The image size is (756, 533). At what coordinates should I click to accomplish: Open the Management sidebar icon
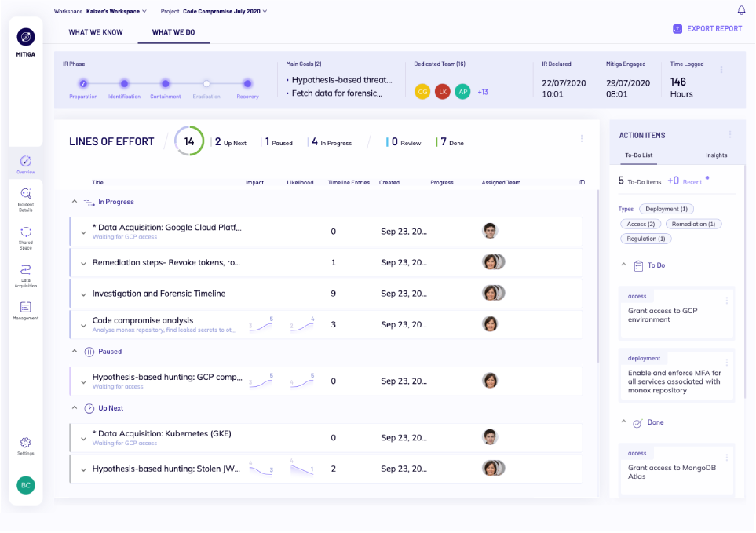(x=25, y=307)
